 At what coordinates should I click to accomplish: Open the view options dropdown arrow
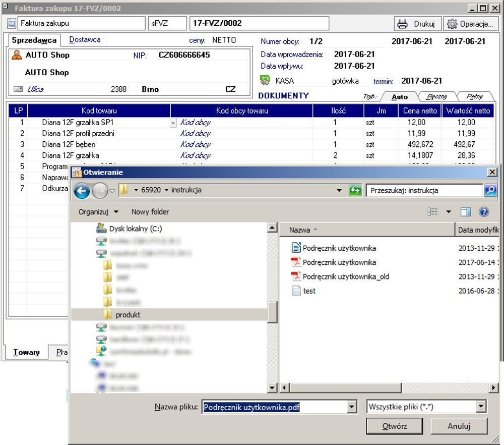click(x=449, y=212)
